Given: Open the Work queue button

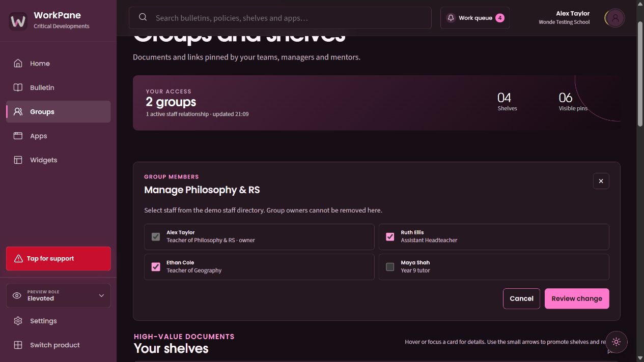Looking at the screenshot, I should coord(475,18).
